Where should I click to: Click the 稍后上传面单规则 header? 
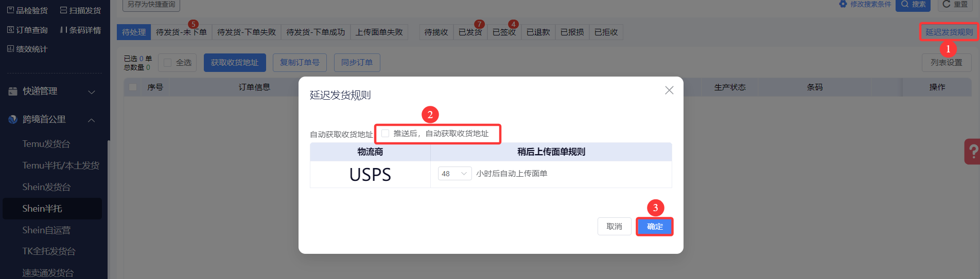[x=551, y=152]
